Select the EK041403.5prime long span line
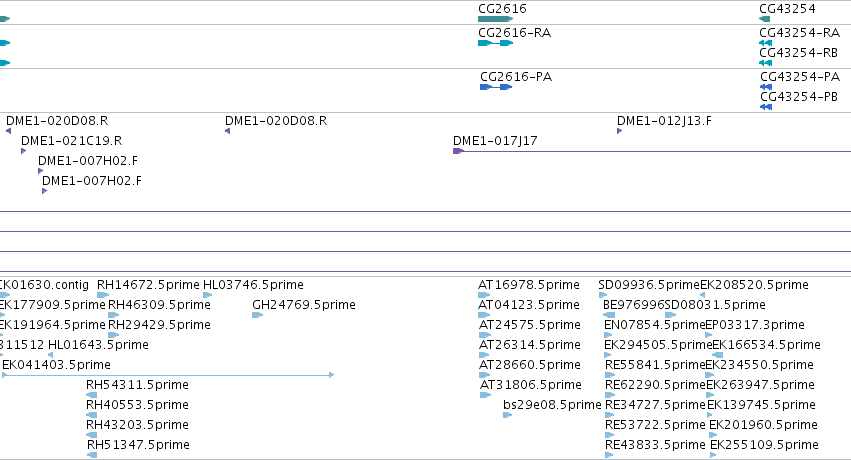This screenshot has width=851, height=460. (168, 375)
